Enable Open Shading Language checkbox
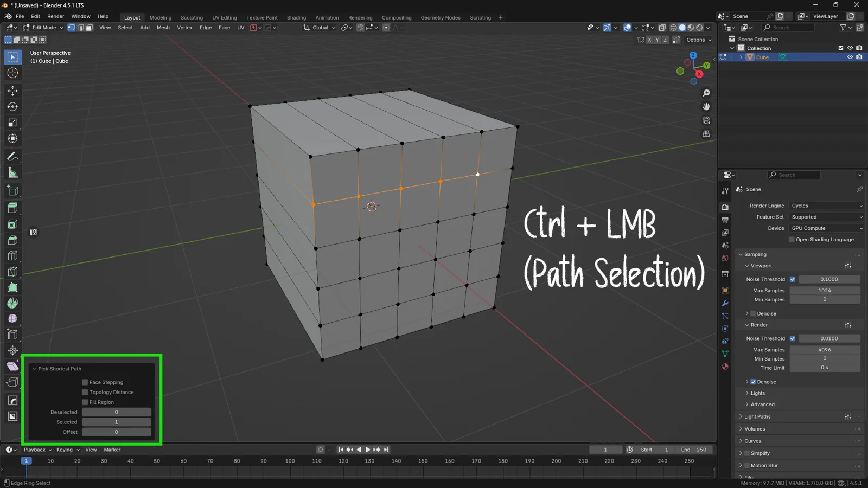 (792, 240)
